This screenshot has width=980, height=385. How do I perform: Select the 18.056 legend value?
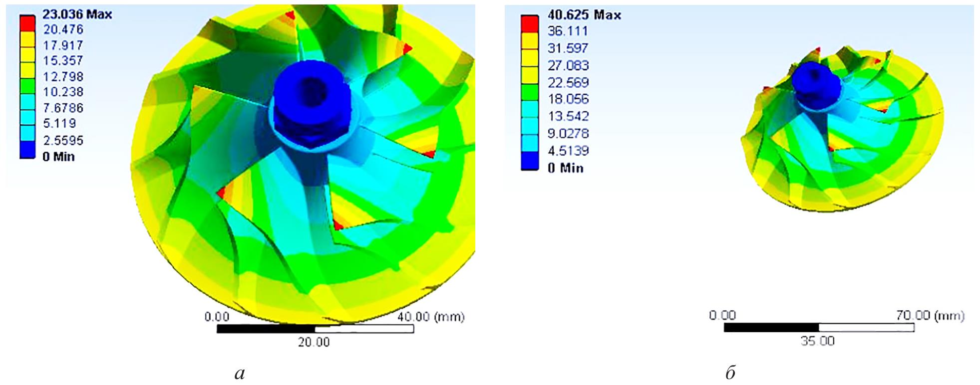pos(568,99)
